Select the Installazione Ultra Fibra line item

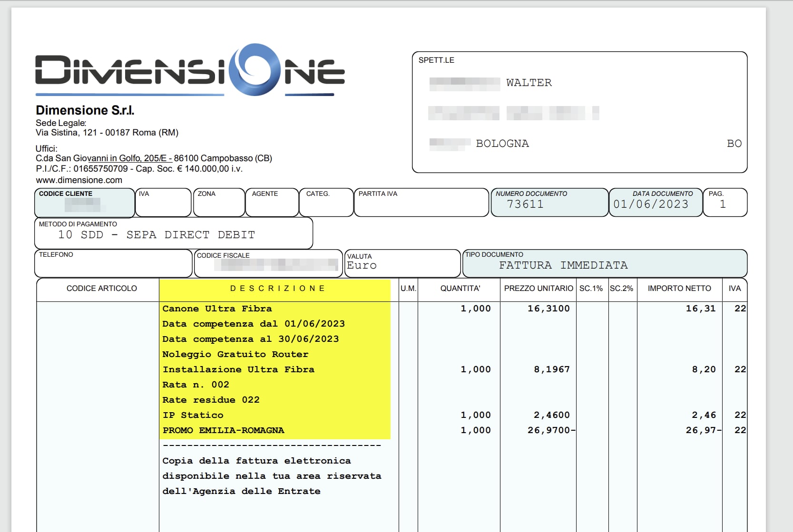pos(238,369)
